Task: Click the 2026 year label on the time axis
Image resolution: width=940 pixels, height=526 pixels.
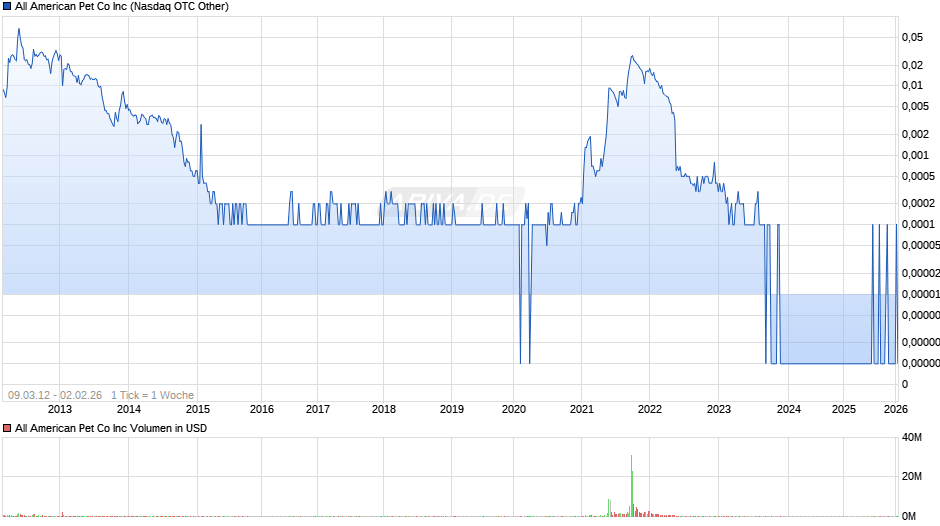Action: click(x=896, y=409)
